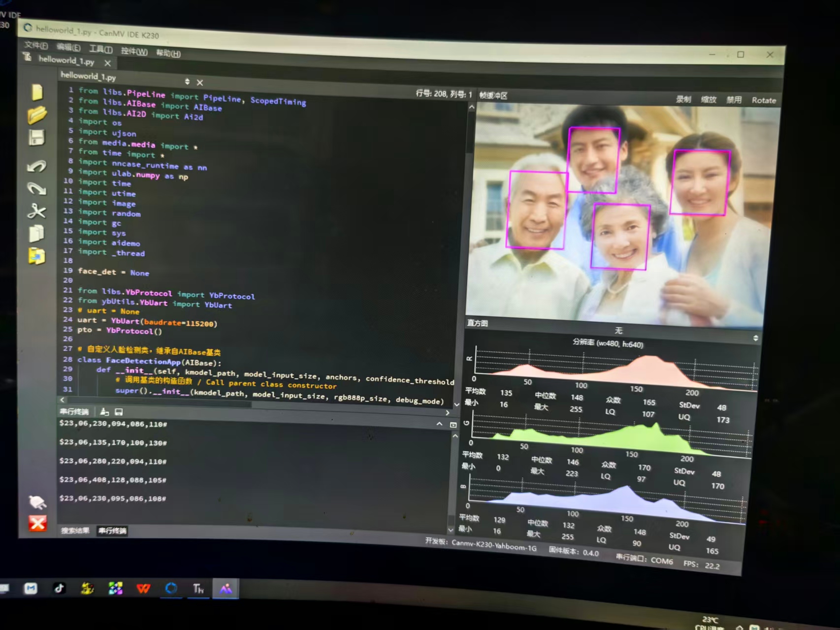Click the New File icon in sidebar

(37, 92)
